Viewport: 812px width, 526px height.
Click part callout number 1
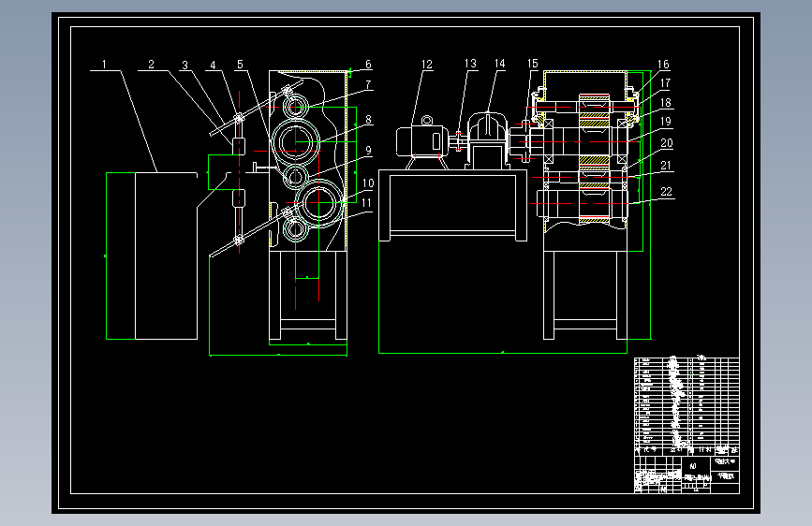104,65
